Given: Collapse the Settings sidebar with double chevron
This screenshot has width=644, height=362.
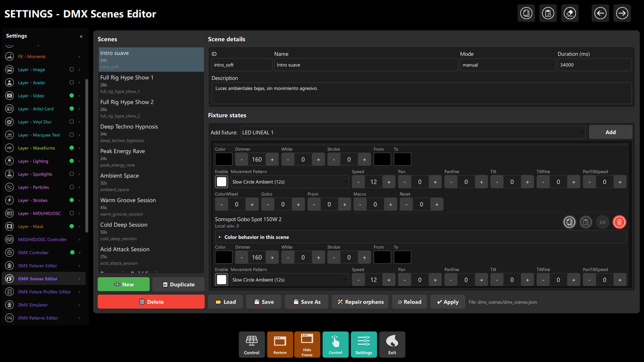Looking at the screenshot, I should (81, 36).
